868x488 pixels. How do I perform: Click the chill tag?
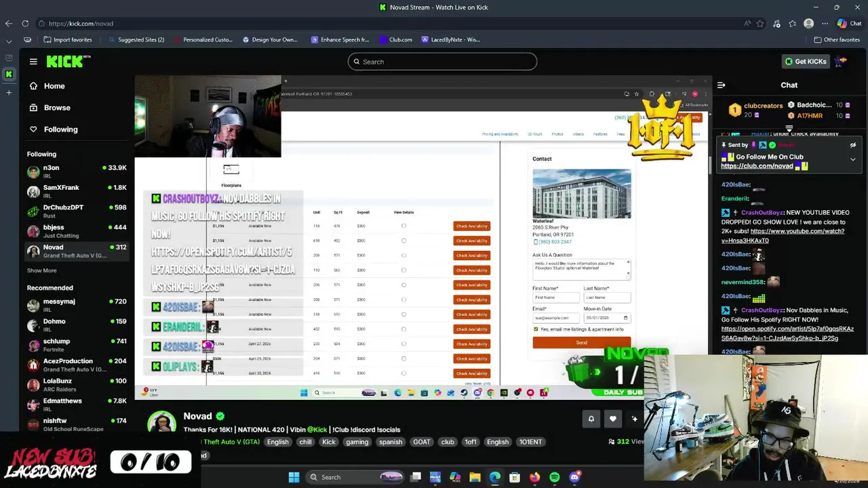305,442
